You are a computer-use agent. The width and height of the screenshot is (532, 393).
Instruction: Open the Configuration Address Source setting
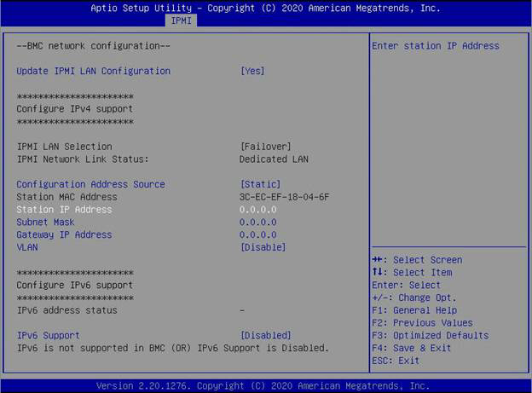point(91,184)
